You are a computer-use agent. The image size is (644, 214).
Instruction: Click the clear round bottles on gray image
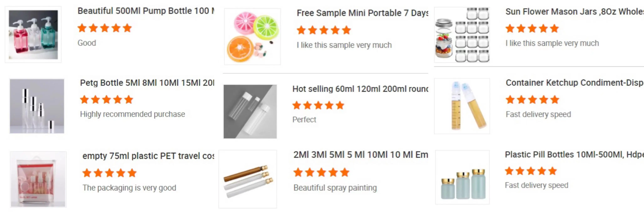click(x=250, y=111)
